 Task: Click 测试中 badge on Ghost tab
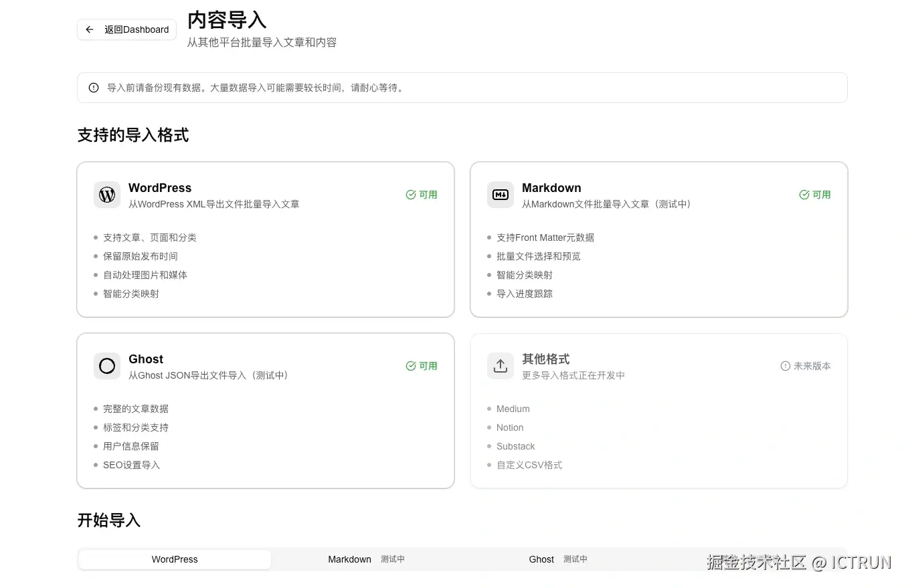pyautogui.click(x=575, y=559)
